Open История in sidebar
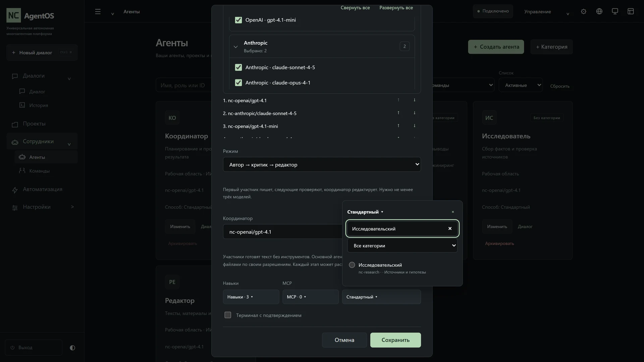Image resolution: width=644 pixels, height=362 pixels. click(46, 105)
